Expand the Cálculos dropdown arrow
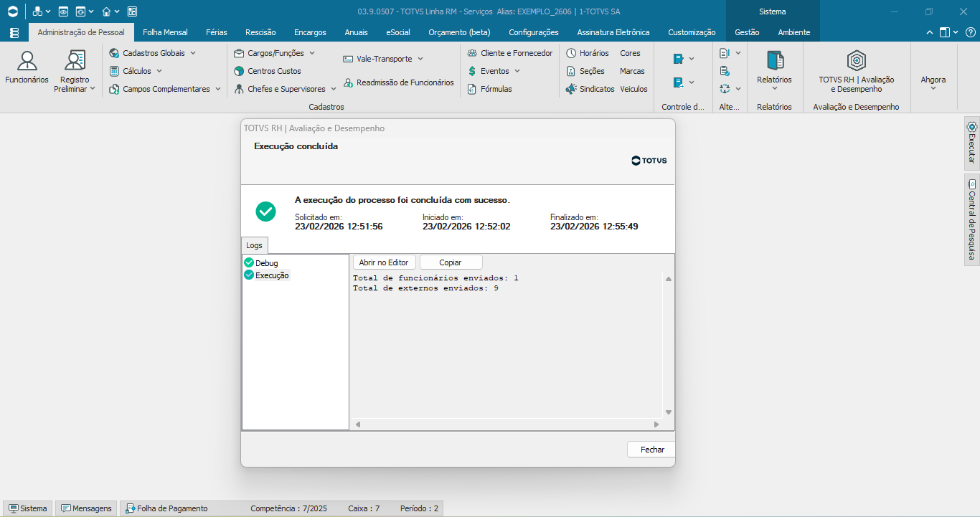This screenshot has width=980, height=517. (159, 71)
